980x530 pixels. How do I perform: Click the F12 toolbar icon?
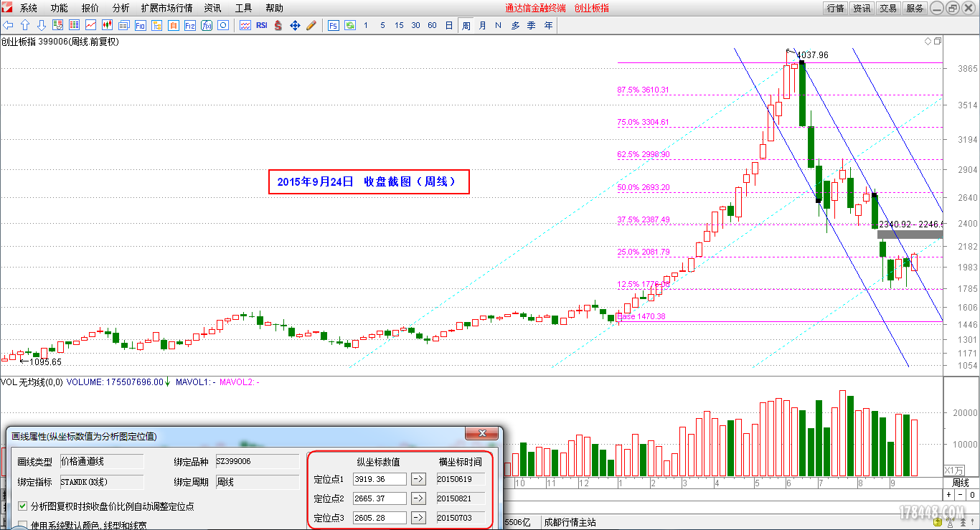tap(189, 25)
